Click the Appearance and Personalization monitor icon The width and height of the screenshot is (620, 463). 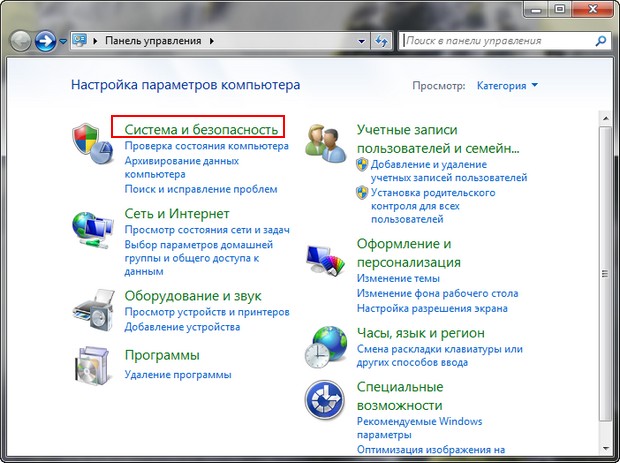pos(325,259)
